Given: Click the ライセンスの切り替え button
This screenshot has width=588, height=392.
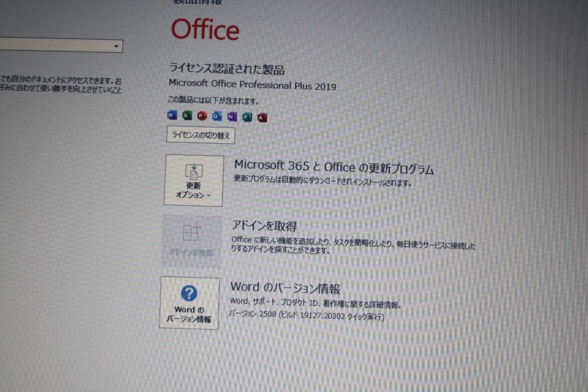Looking at the screenshot, I should (x=200, y=135).
